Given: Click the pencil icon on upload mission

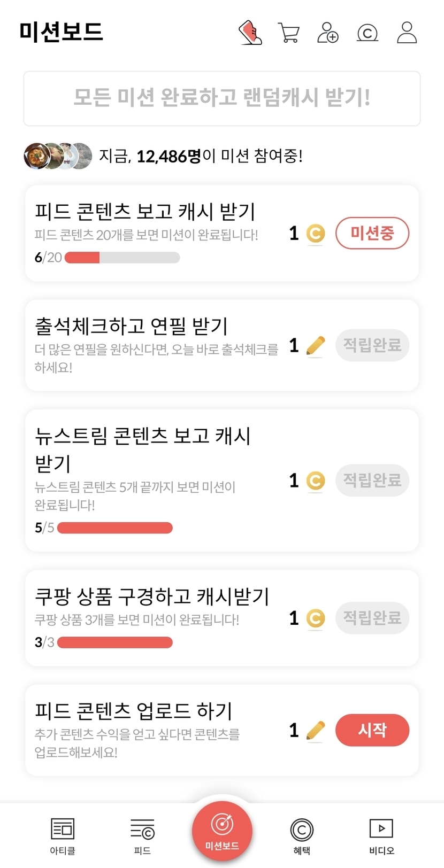Looking at the screenshot, I should point(315,731).
